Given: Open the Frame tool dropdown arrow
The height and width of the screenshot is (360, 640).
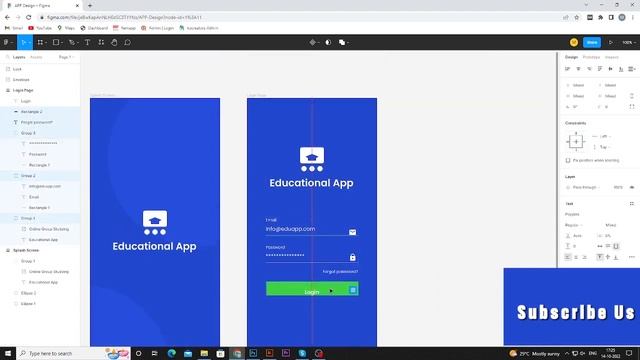Looking at the screenshot, I should point(46,43).
